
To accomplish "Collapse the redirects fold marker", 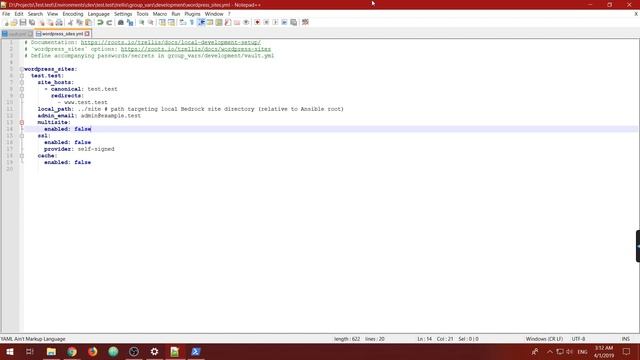I will [22, 96].
